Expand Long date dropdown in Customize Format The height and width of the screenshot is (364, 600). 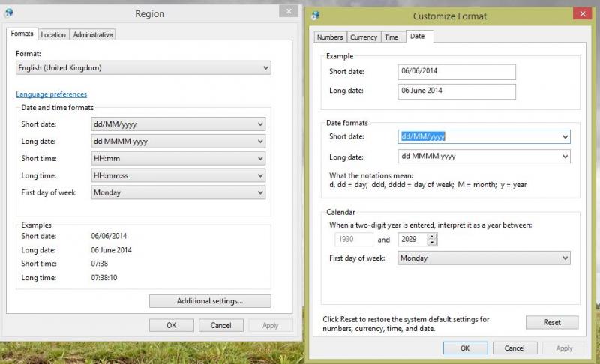564,157
